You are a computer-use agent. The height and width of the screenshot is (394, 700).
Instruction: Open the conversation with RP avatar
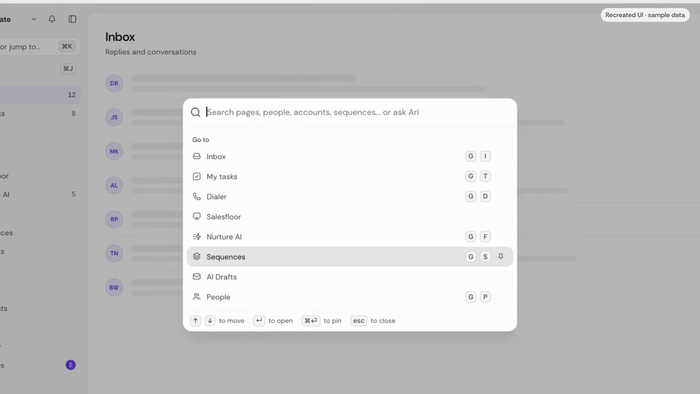[x=114, y=219]
